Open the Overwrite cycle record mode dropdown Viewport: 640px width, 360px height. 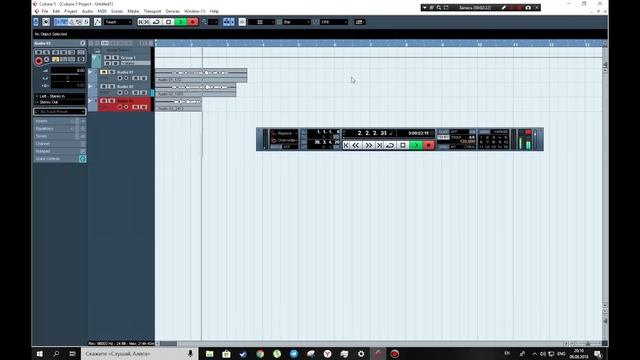coord(284,140)
